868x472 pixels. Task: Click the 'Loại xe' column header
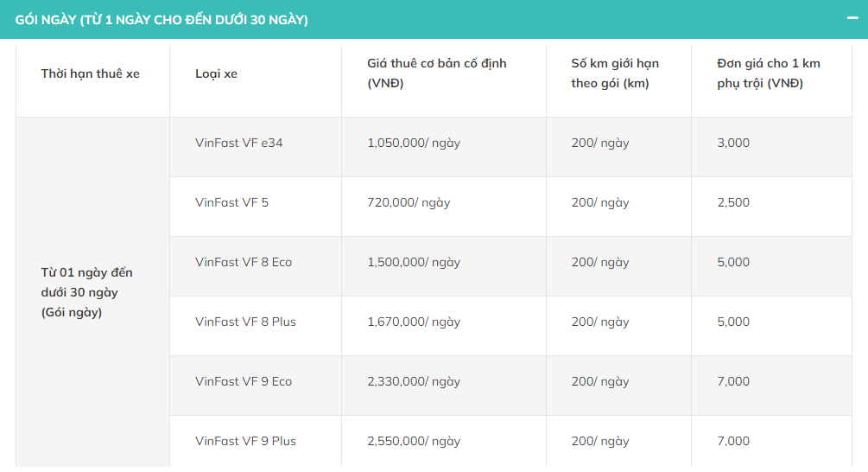pyautogui.click(x=216, y=73)
